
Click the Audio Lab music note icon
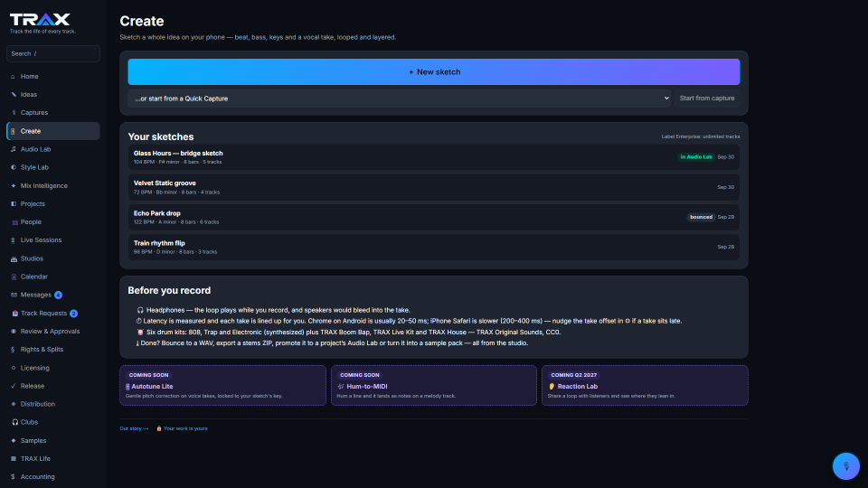14,149
